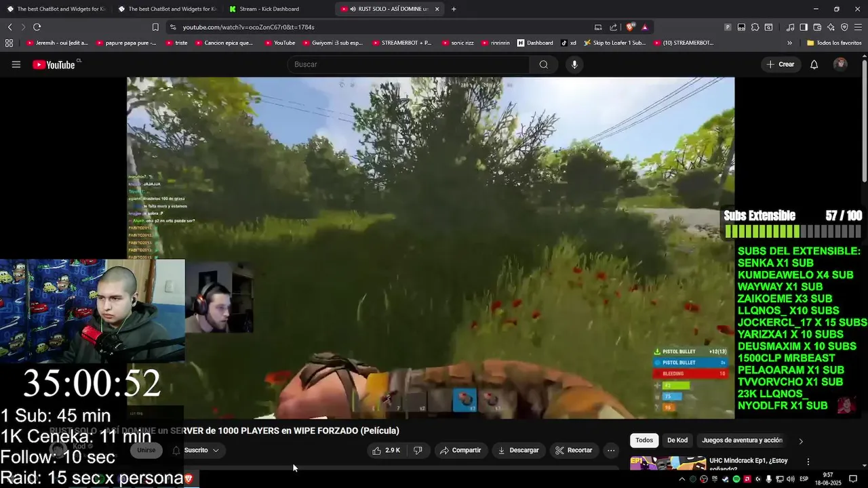Viewport: 868px width, 488px height.
Task: Open the Brave Wallet icon
Action: coord(817,27)
